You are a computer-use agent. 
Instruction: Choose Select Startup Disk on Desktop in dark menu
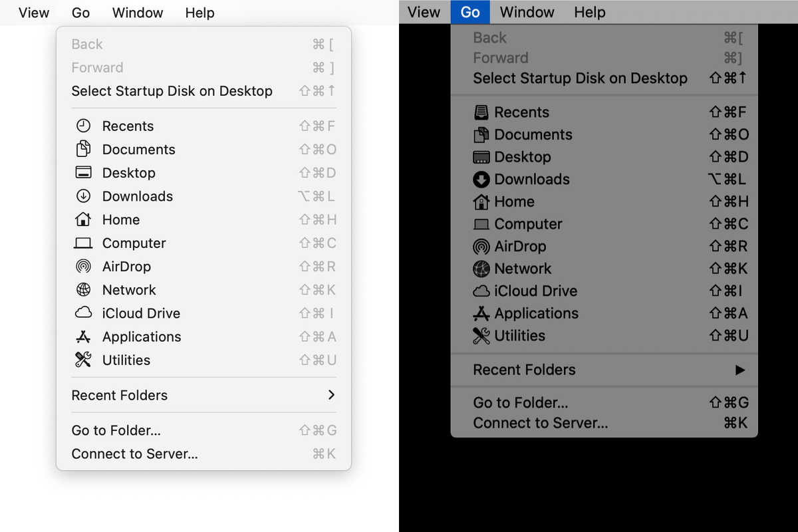pyautogui.click(x=604, y=78)
